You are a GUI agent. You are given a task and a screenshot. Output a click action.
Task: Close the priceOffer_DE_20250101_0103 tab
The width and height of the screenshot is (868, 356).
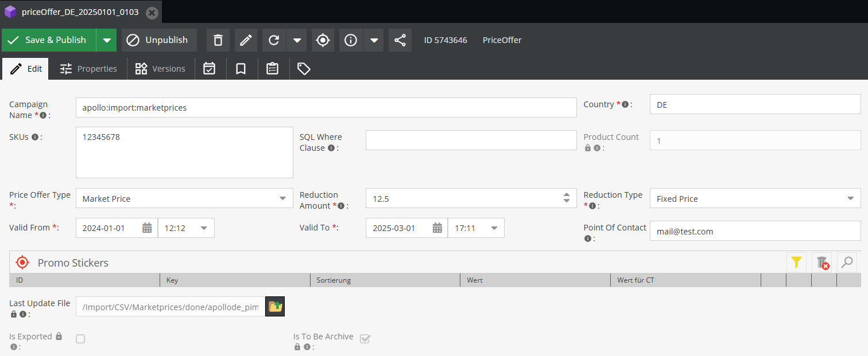point(152,12)
